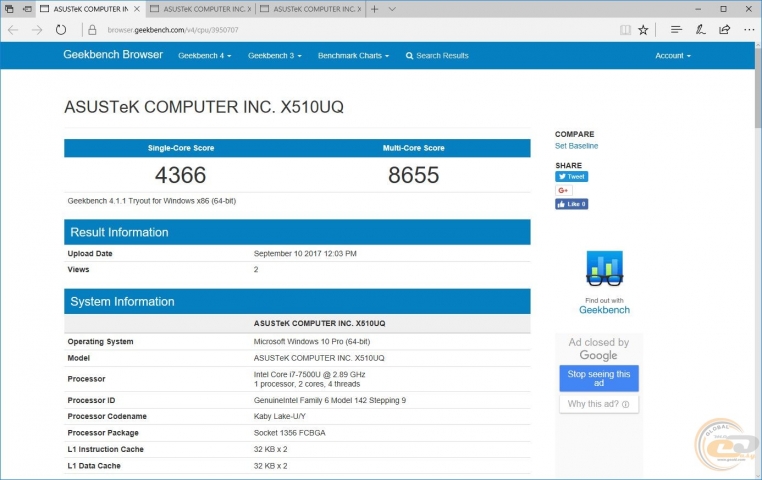Viewport: 762px width, 480px height.
Task: Click the Geekbench 4.1.1 Tryout version text
Action: click(152, 201)
